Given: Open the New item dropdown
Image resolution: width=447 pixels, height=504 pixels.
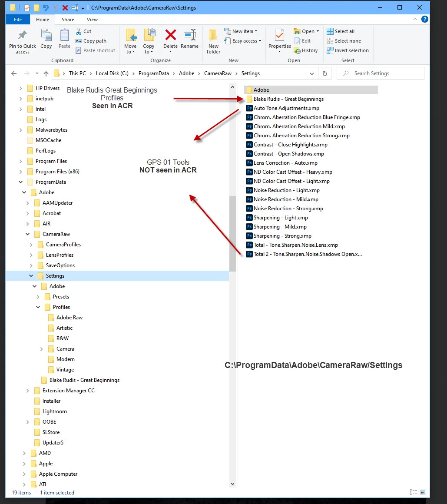Looking at the screenshot, I should tap(241, 31).
